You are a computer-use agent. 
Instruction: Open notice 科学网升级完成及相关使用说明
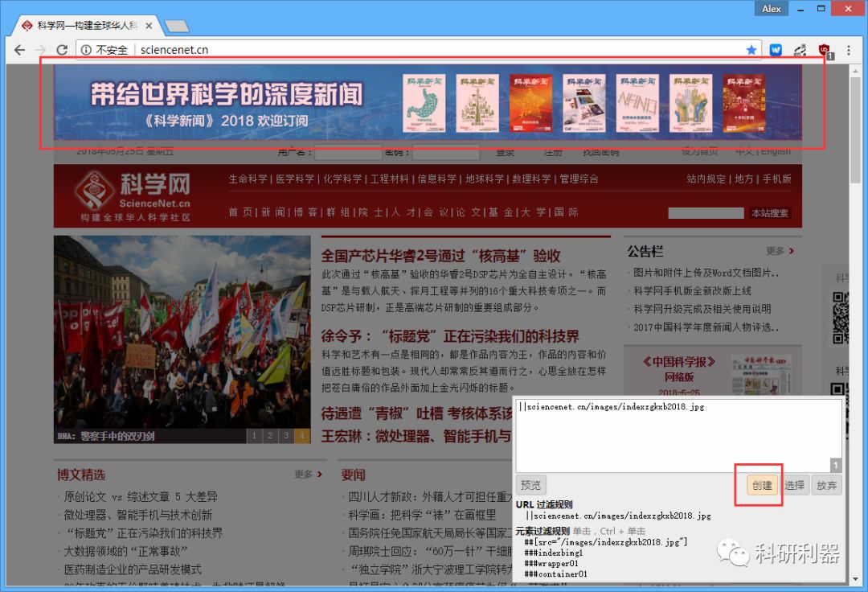click(x=702, y=309)
